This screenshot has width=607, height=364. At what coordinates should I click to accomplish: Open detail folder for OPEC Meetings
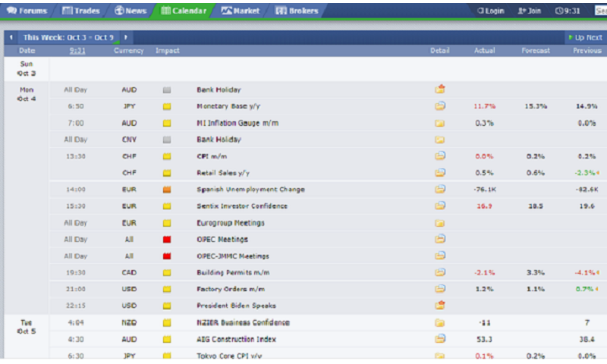(x=439, y=240)
